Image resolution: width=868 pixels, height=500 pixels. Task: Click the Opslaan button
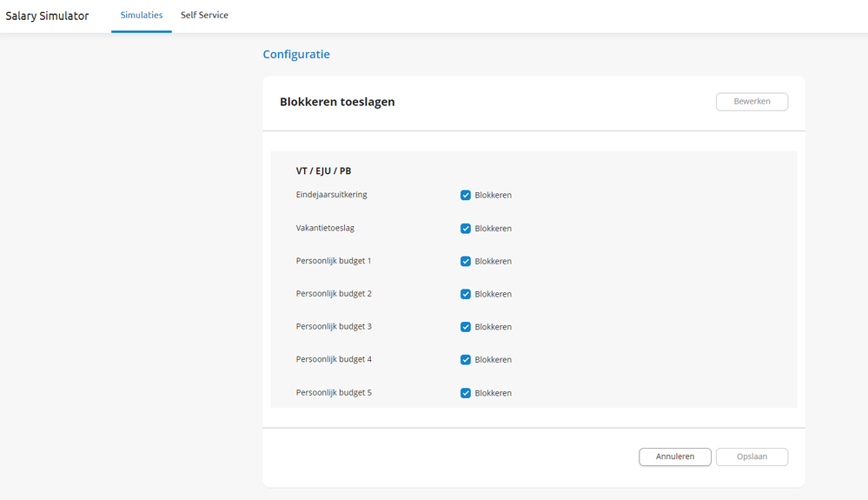[x=752, y=457]
